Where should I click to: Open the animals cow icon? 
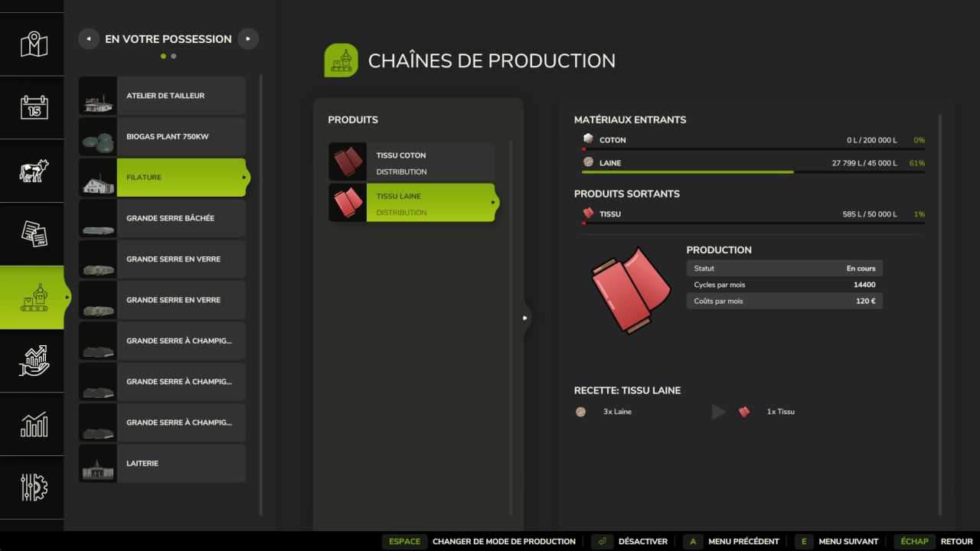point(33,170)
